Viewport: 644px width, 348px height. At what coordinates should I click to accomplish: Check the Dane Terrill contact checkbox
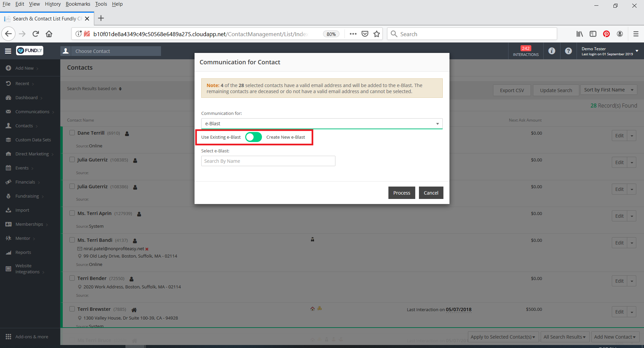[x=72, y=133]
